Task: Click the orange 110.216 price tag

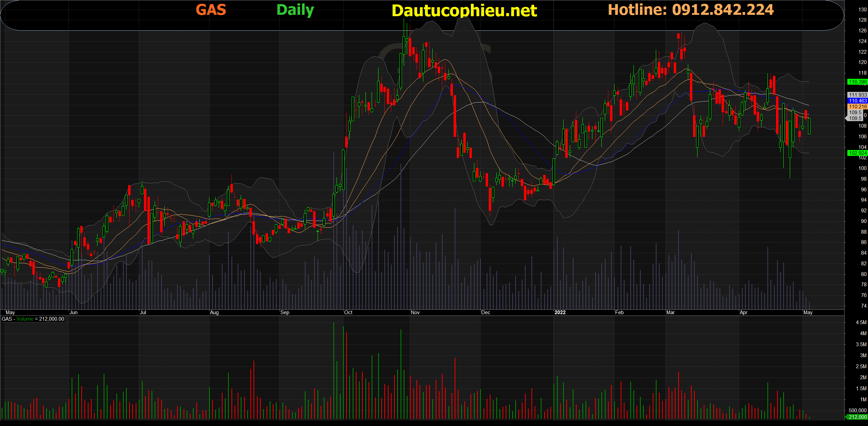Action: pyautogui.click(x=857, y=107)
